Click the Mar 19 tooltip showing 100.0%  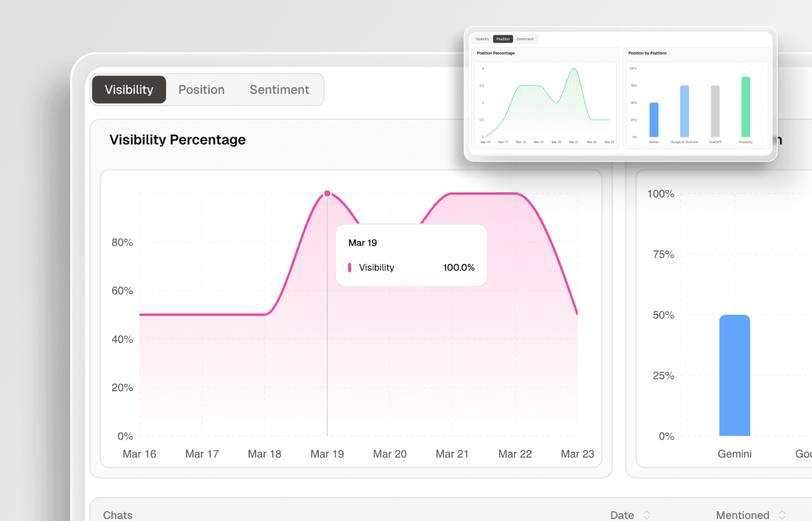tap(411, 255)
